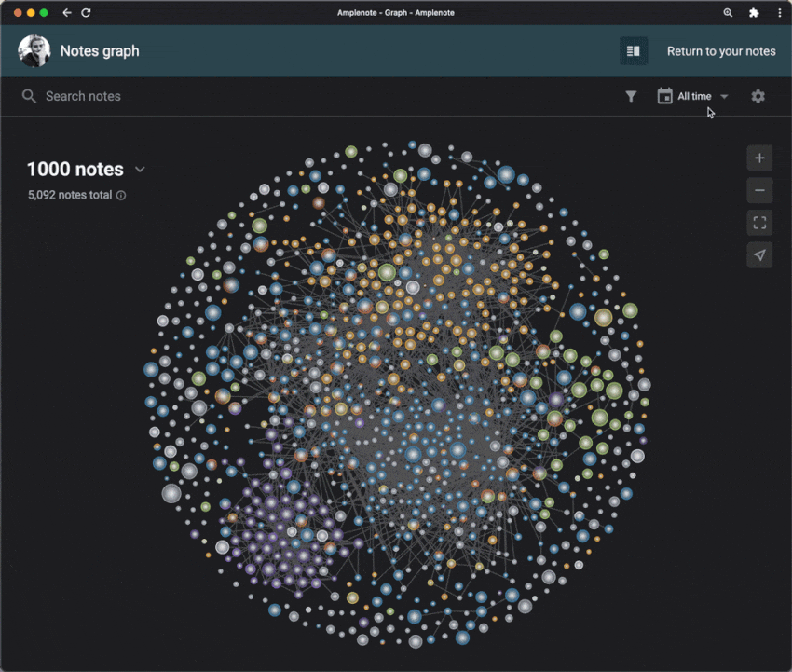Click the notes total info icon

(x=121, y=195)
